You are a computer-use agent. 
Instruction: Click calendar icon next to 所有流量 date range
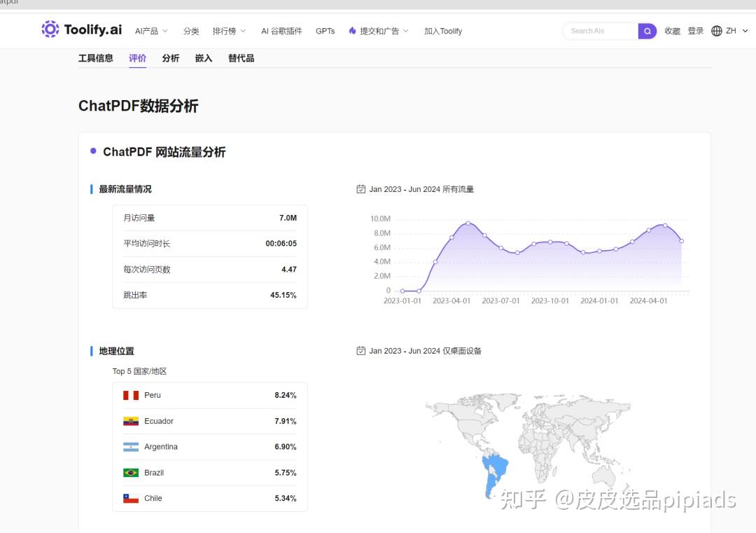[360, 189]
